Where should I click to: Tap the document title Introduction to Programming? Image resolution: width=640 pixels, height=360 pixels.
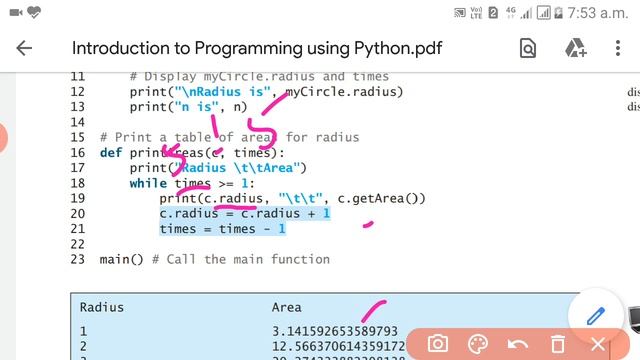coord(257,48)
